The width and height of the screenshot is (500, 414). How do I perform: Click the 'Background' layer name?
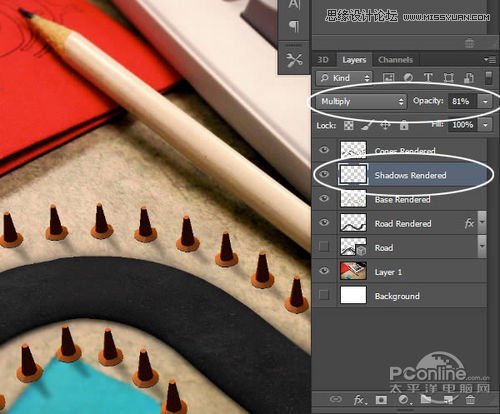point(397,296)
